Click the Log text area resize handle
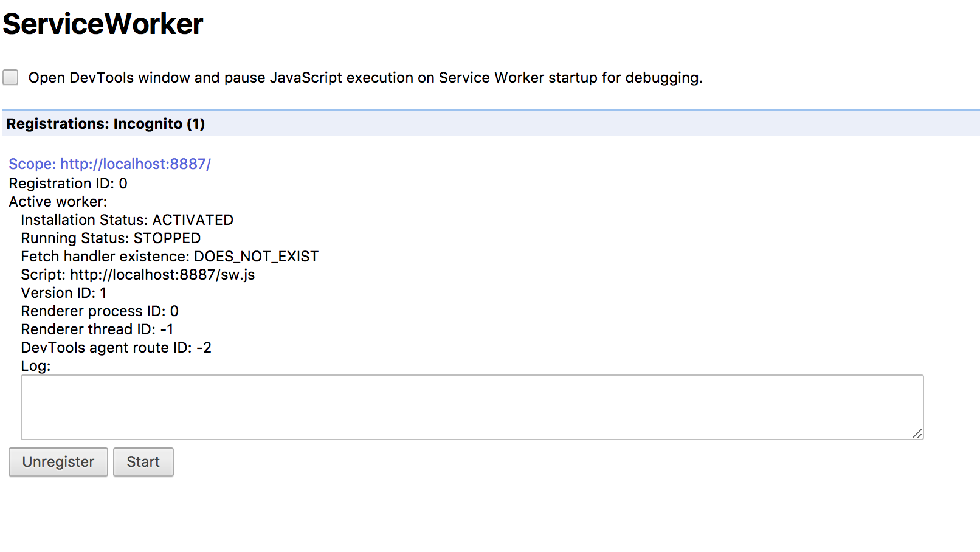980x552 pixels. (x=917, y=433)
